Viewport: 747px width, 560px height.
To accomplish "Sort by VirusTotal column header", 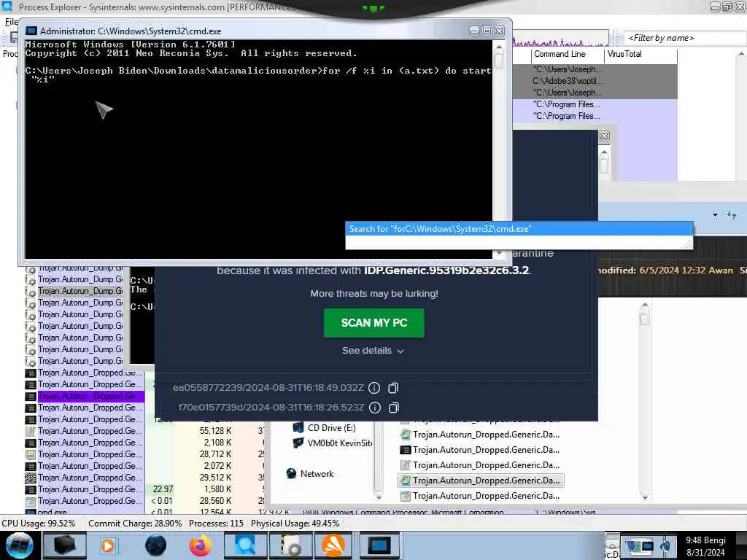I will 640,54.
